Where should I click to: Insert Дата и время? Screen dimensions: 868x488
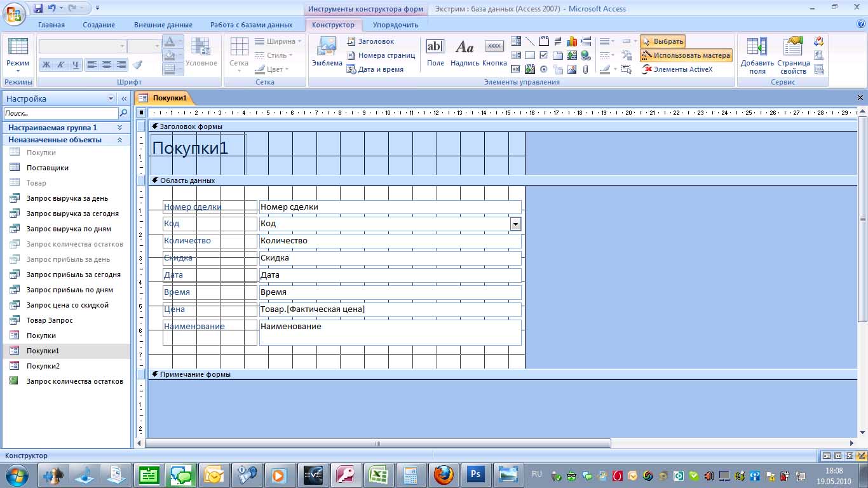point(376,69)
